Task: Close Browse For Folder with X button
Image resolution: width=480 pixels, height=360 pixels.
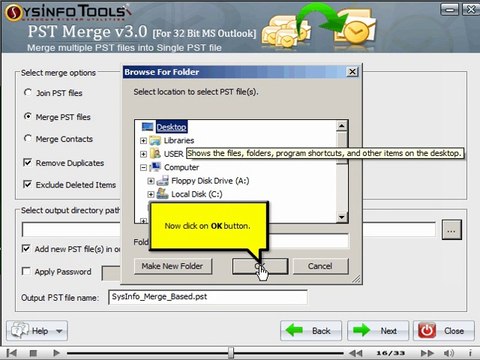Action: pos(352,72)
